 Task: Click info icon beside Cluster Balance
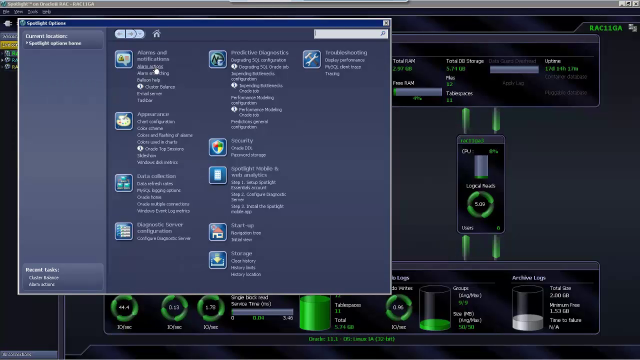click(140, 87)
